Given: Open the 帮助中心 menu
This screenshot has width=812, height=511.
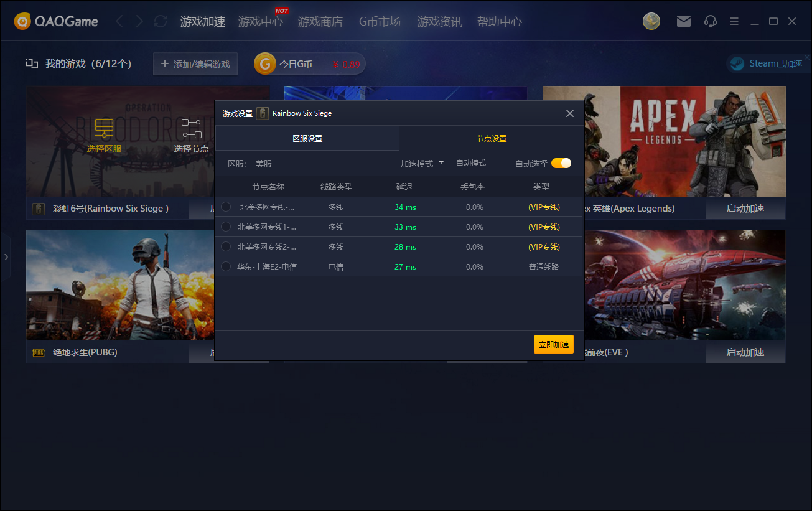Looking at the screenshot, I should click(500, 22).
